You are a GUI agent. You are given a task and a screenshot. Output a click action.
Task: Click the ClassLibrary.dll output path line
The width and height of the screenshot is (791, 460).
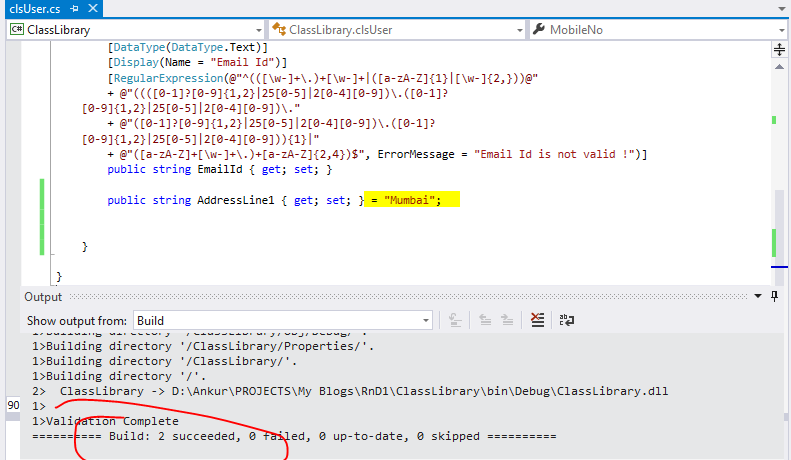(350, 391)
